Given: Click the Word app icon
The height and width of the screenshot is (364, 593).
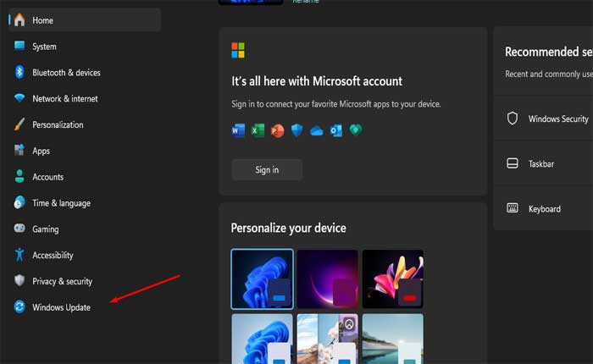Looking at the screenshot, I should pos(238,130).
